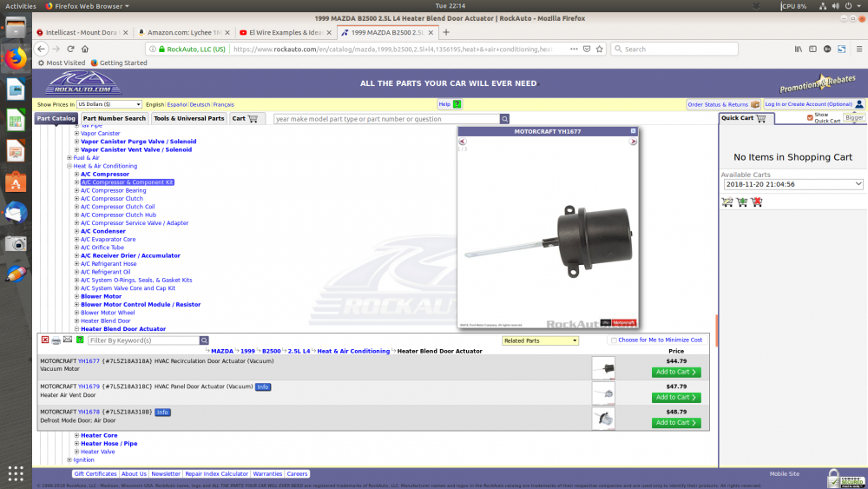Open Thunderbird mail from the dock
This screenshot has width=868, height=489.
point(16,213)
